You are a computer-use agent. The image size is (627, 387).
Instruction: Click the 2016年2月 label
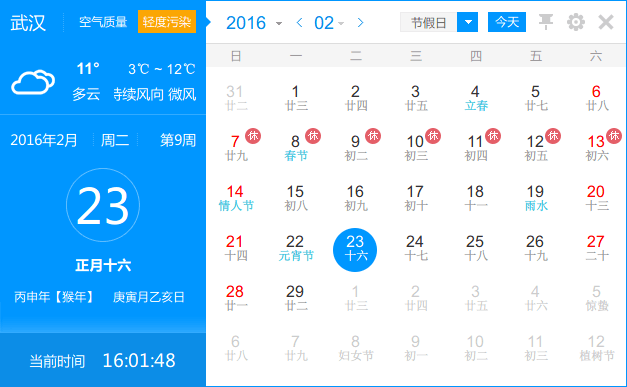[x=44, y=140]
